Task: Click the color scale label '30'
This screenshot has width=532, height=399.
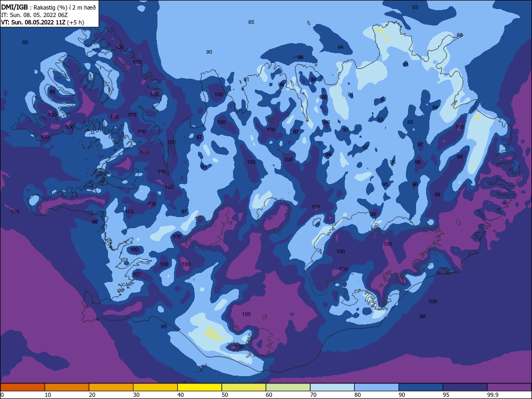Action: click(136, 395)
